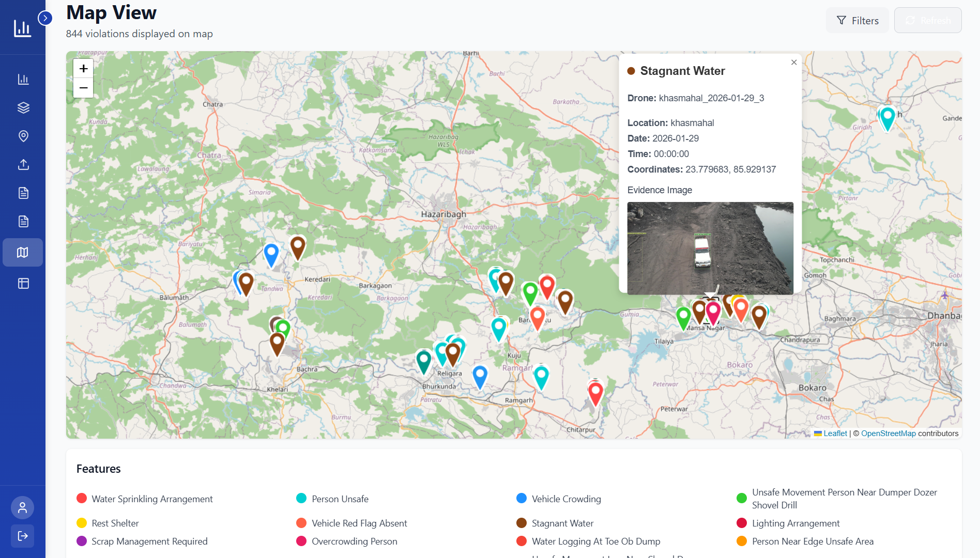Click the cyan Person Unsafe legend swatch

(x=301, y=498)
